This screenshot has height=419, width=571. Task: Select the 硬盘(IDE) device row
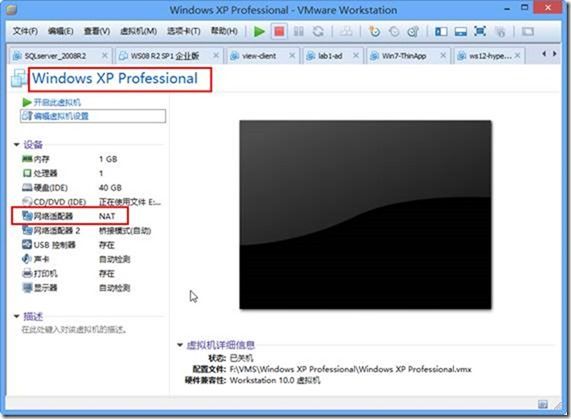[92, 187]
